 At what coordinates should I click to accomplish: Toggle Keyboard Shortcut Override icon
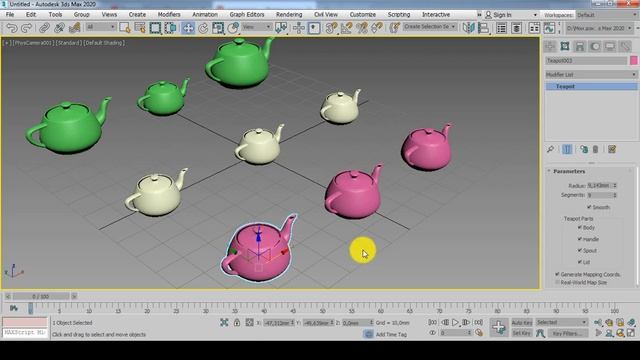pyautogui.click(x=314, y=28)
